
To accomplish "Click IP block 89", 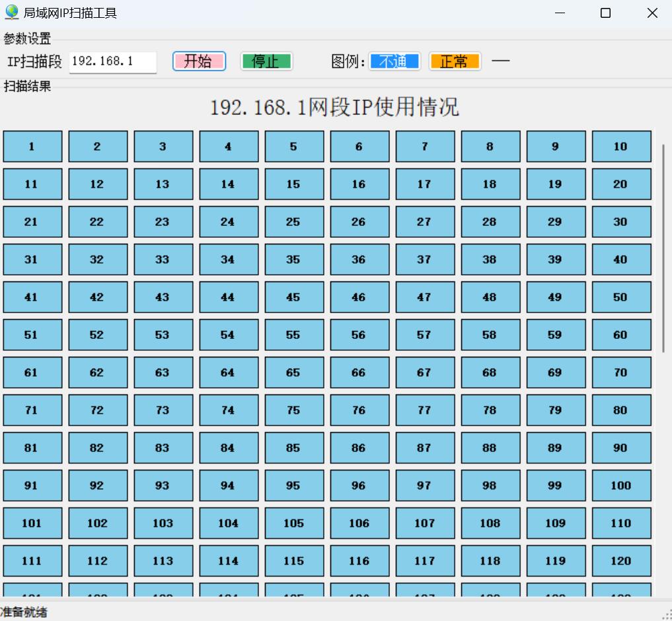I will coord(556,448).
